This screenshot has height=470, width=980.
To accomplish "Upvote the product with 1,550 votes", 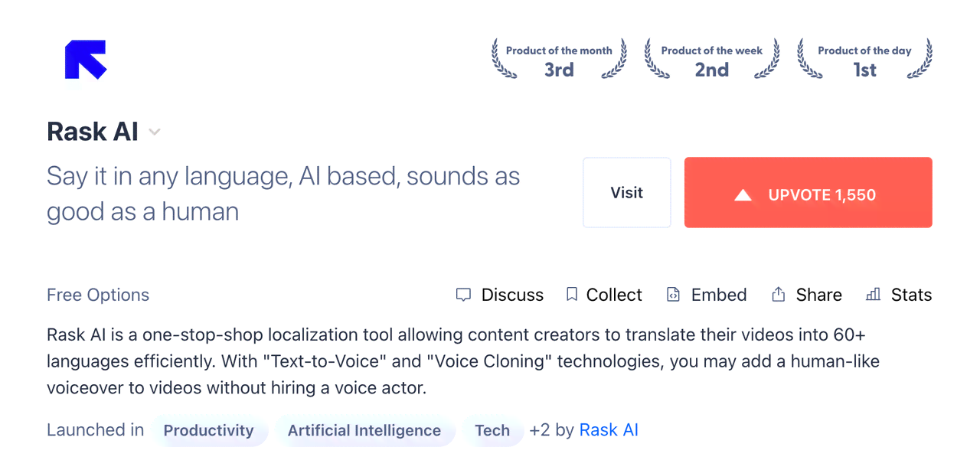I will tap(808, 193).
